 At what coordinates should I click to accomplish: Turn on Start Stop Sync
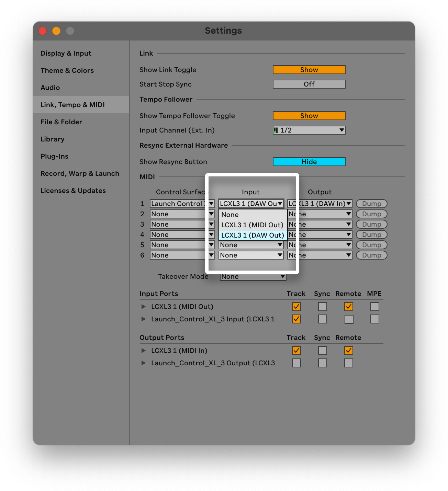[309, 84]
